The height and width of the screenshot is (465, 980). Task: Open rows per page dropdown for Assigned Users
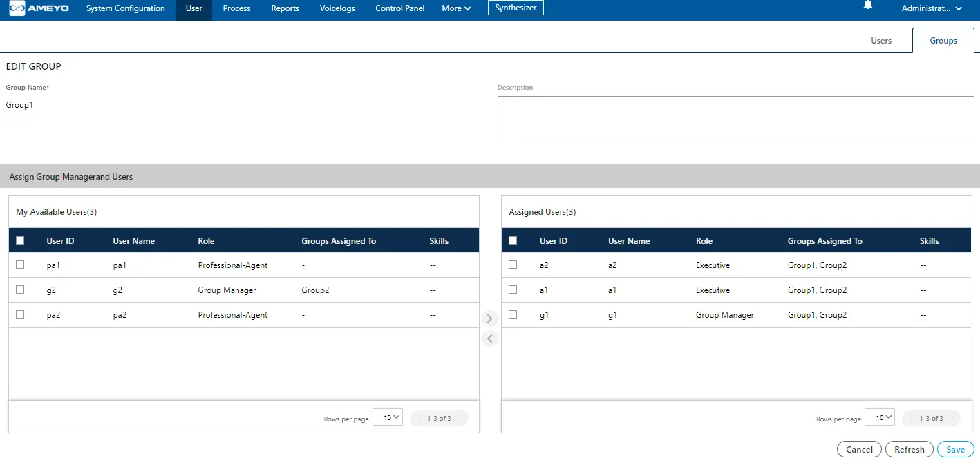880,417
